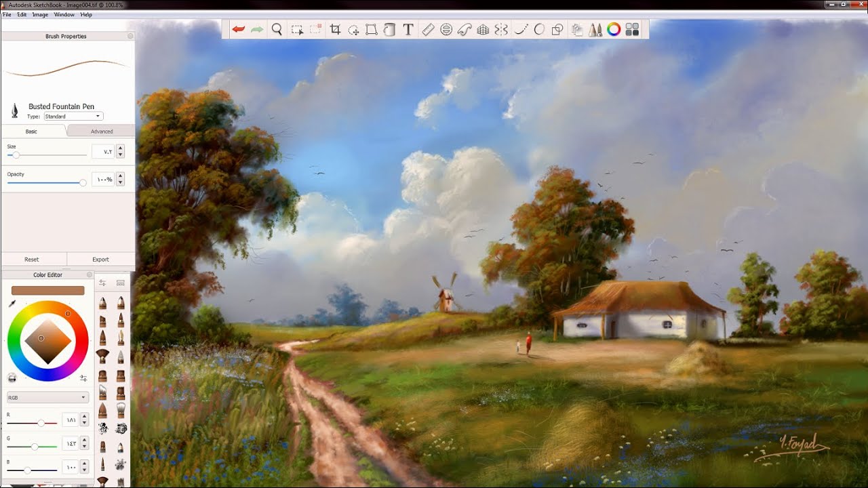Increase brush Size with up arrow
This screenshot has height=488, width=868.
120,148
